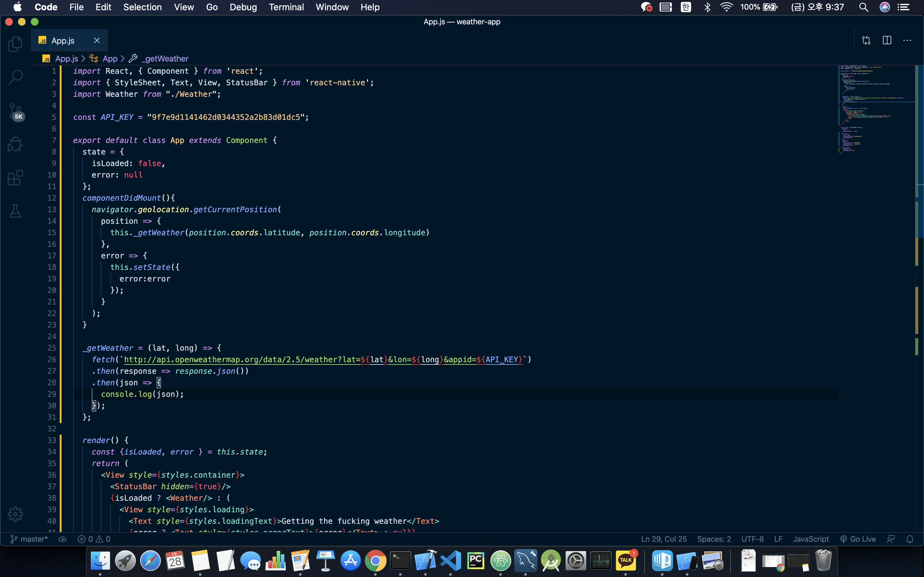Open the More Actions ellipsis menu
The width and height of the screenshot is (924, 577).
(x=907, y=40)
